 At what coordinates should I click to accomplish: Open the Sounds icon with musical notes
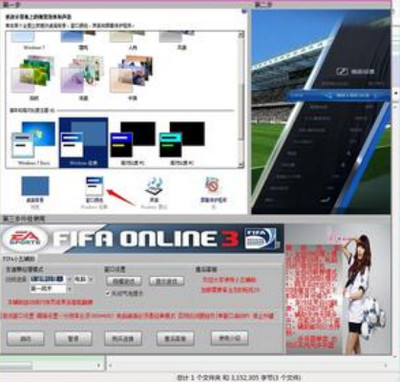pos(154,186)
